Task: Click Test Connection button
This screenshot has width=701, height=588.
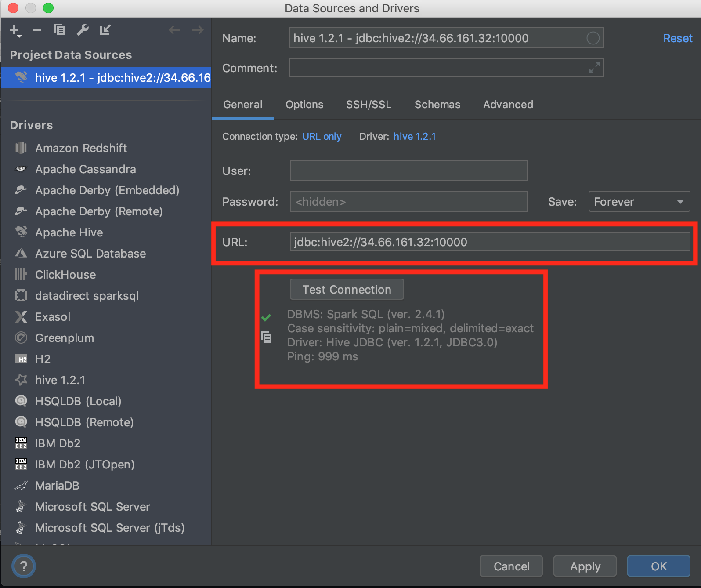Action: pyautogui.click(x=347, y=289)
